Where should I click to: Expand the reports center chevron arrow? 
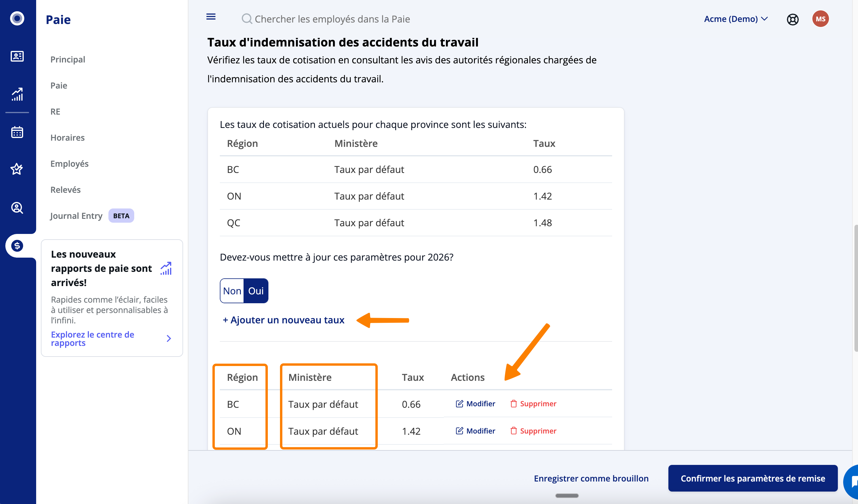169,338
